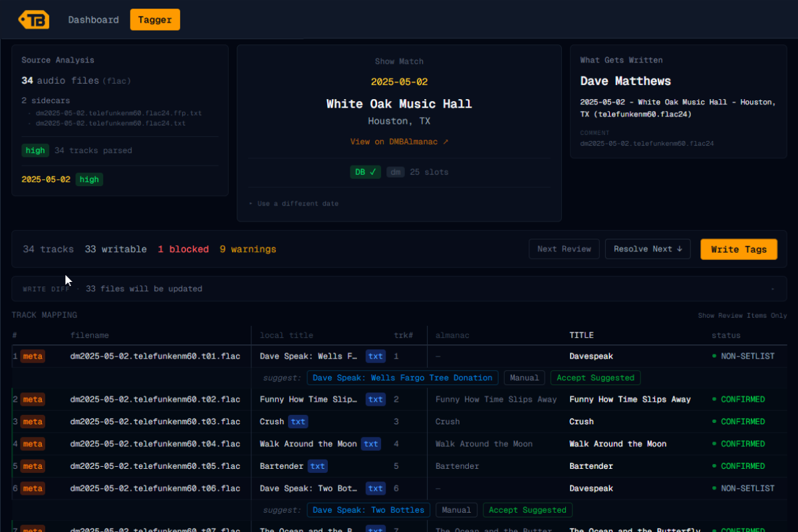Click txt badge next to Walk Around the Moon
Screen dimensions: 798x532
click(371, 444)
